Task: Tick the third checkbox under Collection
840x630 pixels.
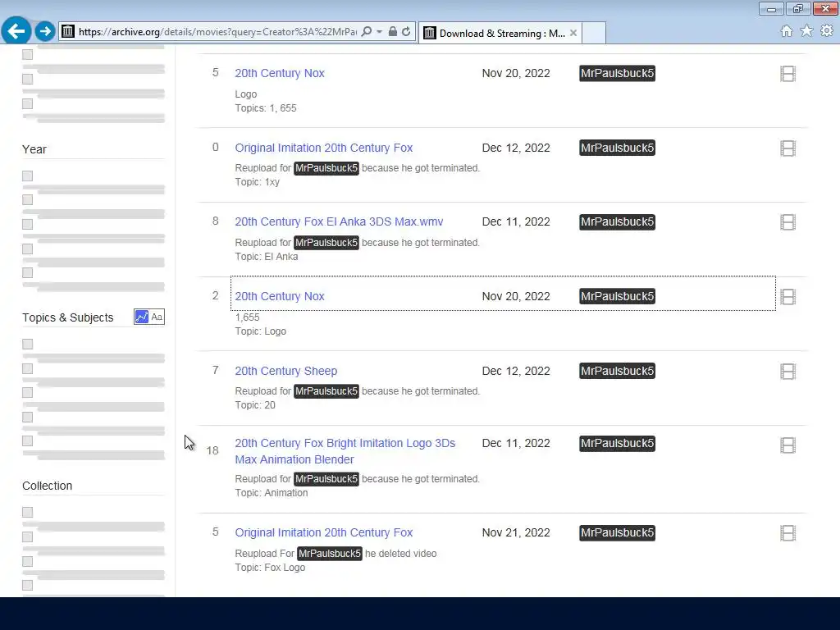Action: click(27, 561)
